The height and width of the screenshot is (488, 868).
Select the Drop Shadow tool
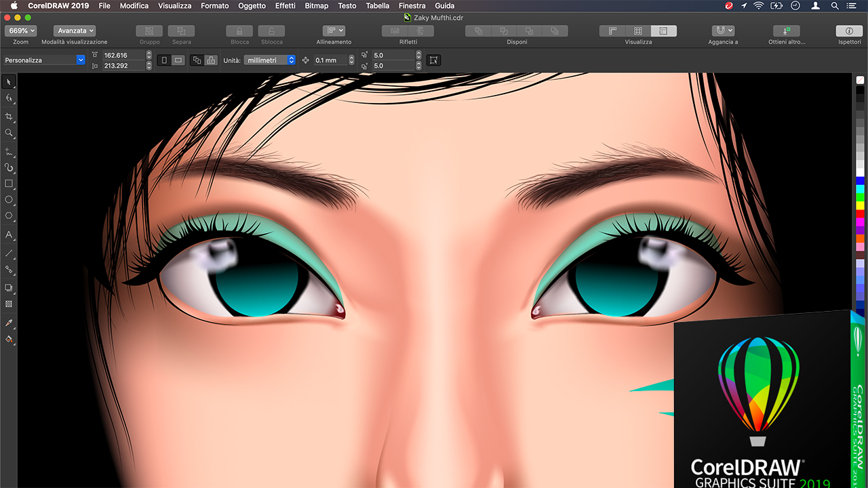(x=9, y=288)
